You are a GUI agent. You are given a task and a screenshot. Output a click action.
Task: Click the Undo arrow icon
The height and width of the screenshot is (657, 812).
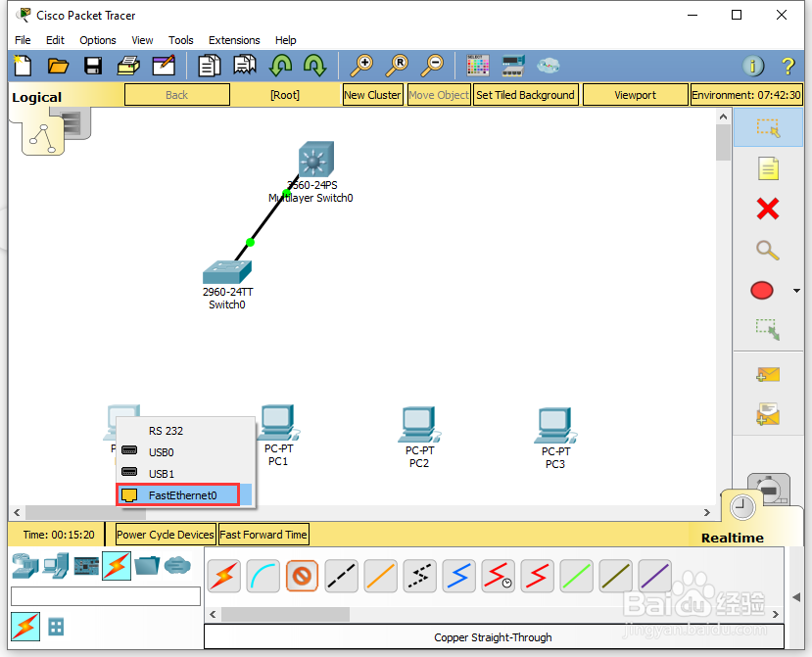pyautogui.click(x=281, y=66)
